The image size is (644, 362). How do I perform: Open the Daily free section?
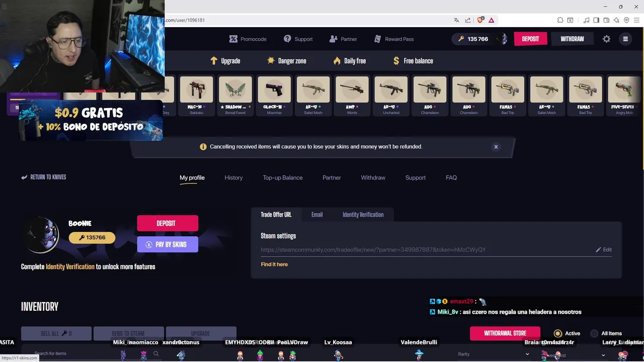[349, 61]
